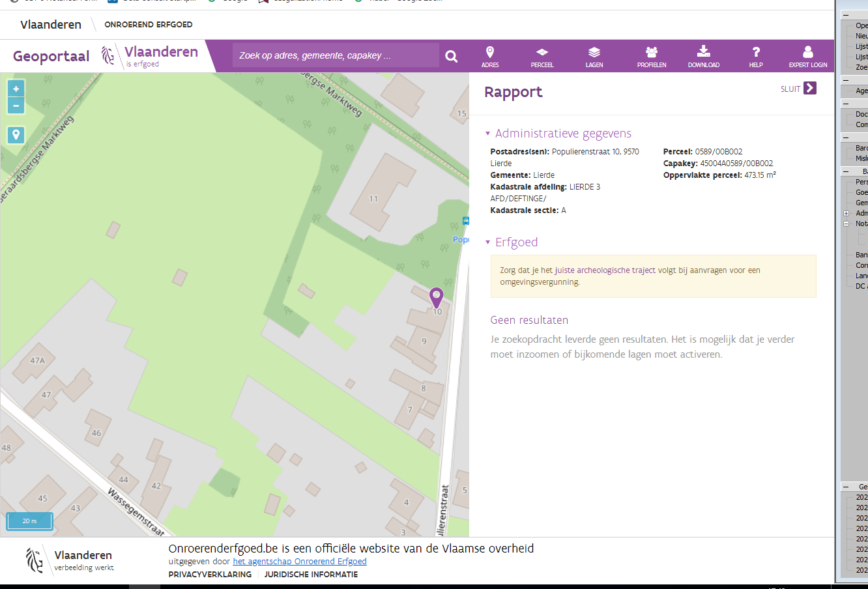
Task: Expand the plus tree node in side panel
Action: (x=846, y=213)
